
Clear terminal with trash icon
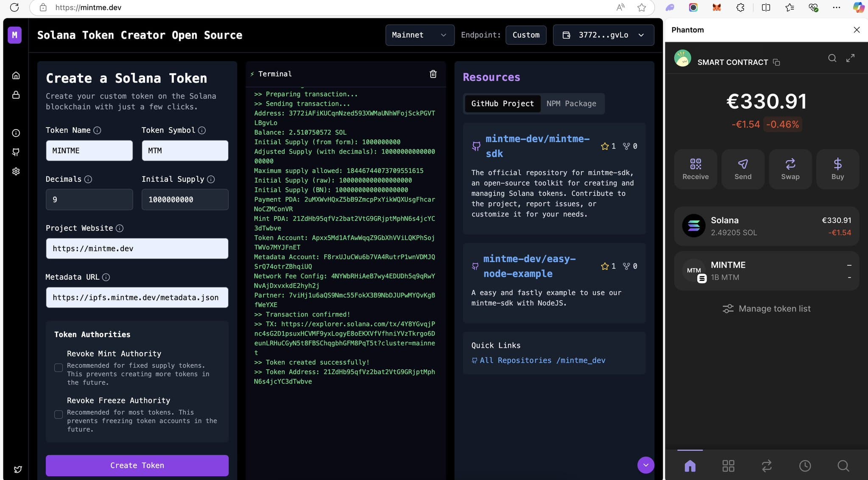[433, 74]
